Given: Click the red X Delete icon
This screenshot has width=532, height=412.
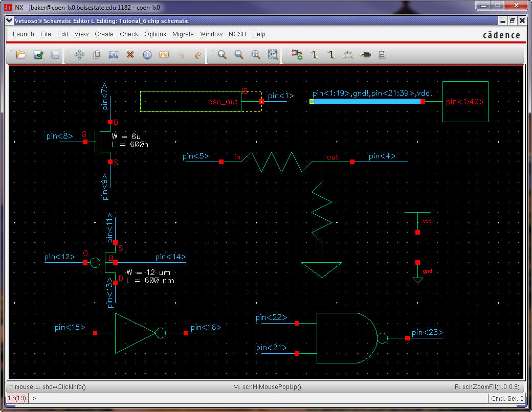Looking at the screenshot, I should (x=130, y=55).
